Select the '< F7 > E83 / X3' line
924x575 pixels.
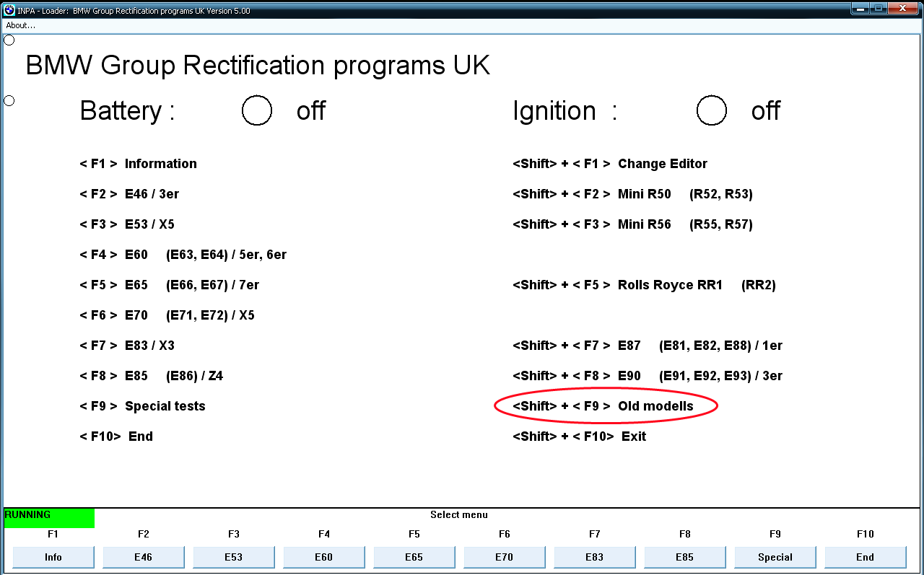point(127,346)
